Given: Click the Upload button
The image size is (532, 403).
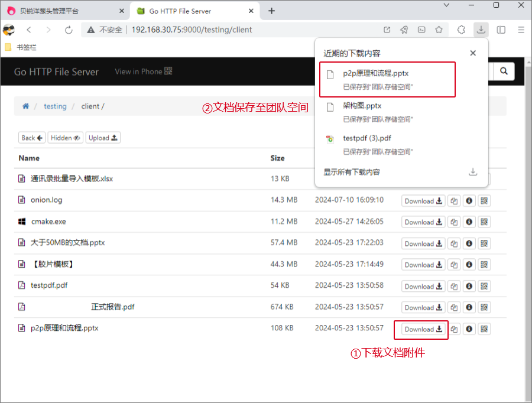Looking at the screenshot, I should pyautogui.click(x=103, y=138).
